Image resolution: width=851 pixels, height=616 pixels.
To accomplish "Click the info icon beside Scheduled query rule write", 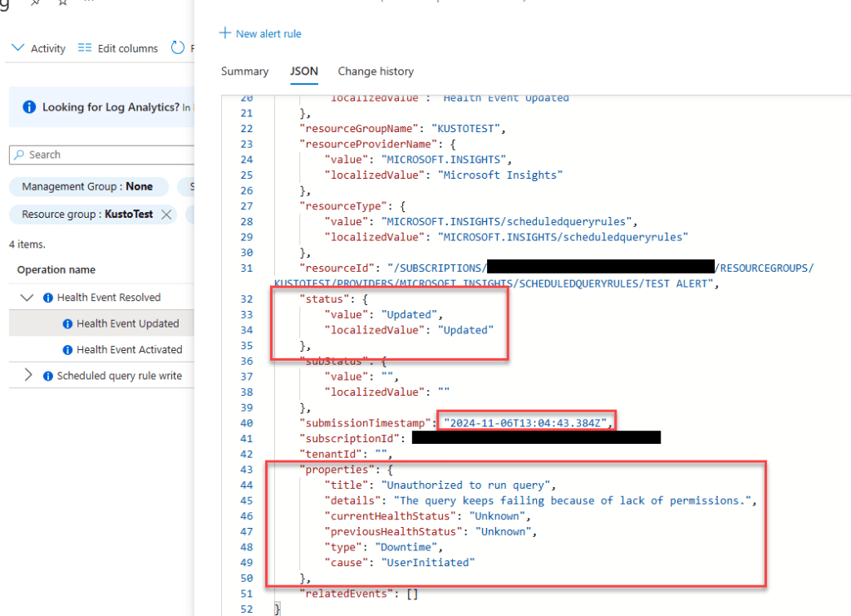I will (47, 376).
